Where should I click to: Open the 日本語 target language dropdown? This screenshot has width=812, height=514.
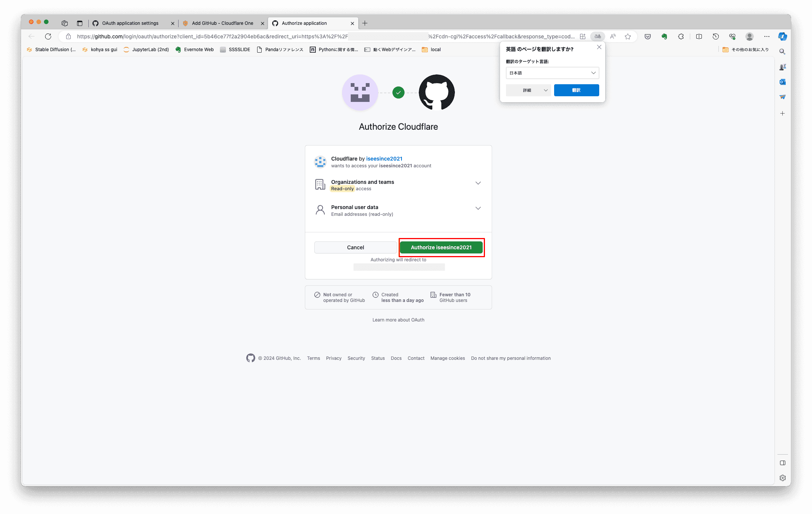tap(552, 73)
